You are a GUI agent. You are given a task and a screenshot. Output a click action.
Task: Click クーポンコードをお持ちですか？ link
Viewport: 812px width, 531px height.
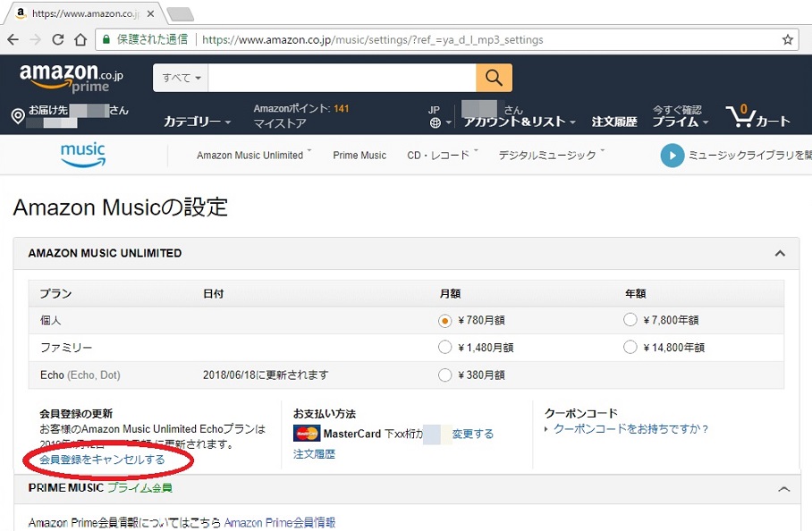630,428
